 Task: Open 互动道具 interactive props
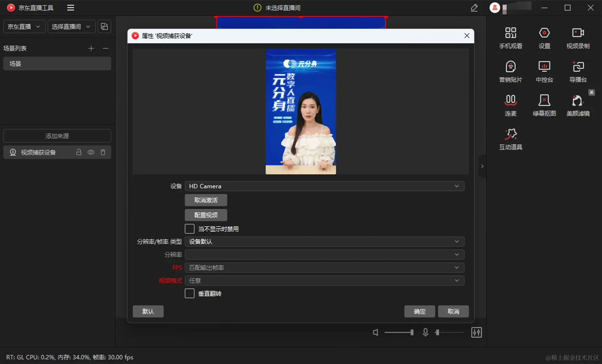[x=511, y=139]
